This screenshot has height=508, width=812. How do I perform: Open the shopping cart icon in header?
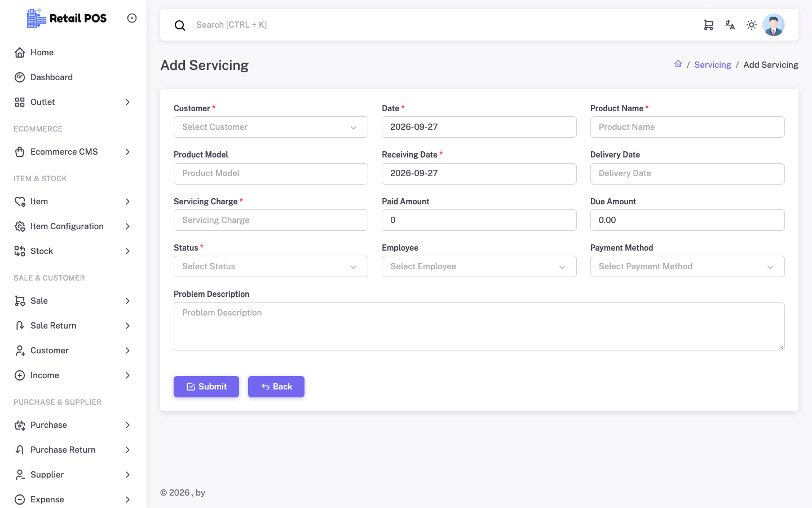click(x=709, y=25)
